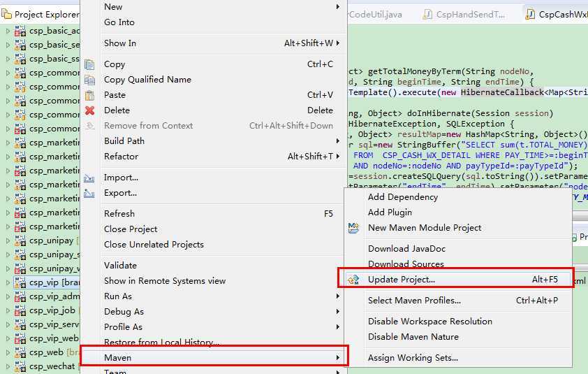Click the csp_unipay_v project icon
The image size is (588, 374).
[x=20, y=268]
